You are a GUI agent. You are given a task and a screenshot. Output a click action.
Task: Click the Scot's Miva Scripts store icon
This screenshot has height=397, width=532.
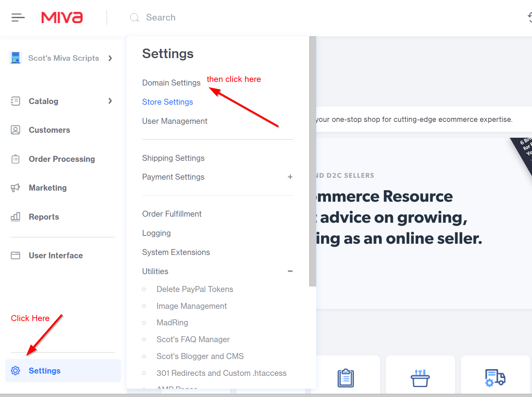coord(16,58)
